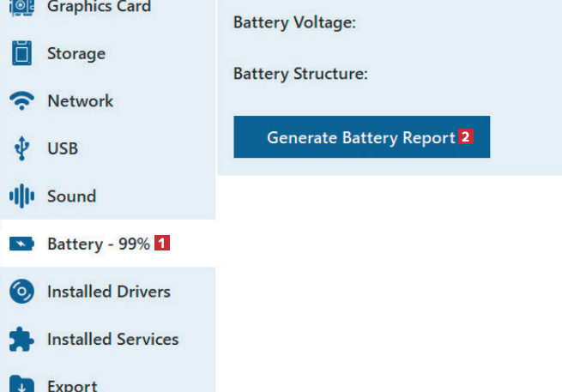
Task: Click the USB symbol icon
Action: pos(21,148)
